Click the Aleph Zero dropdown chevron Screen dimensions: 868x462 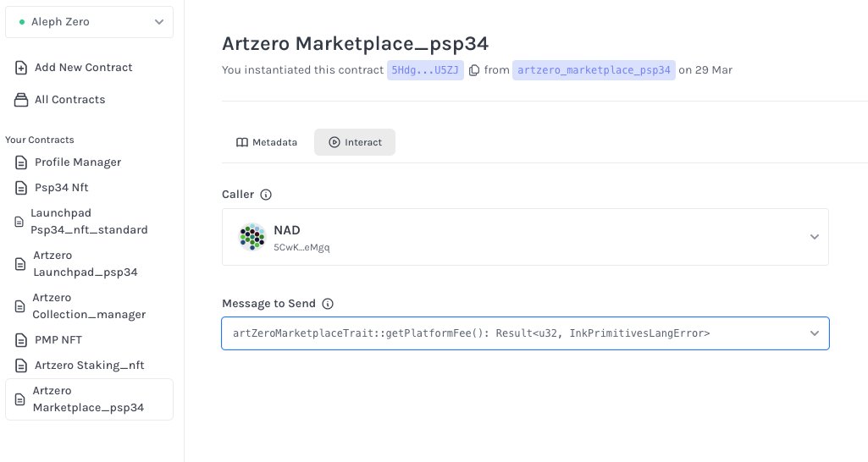click(x=159, y=22)
